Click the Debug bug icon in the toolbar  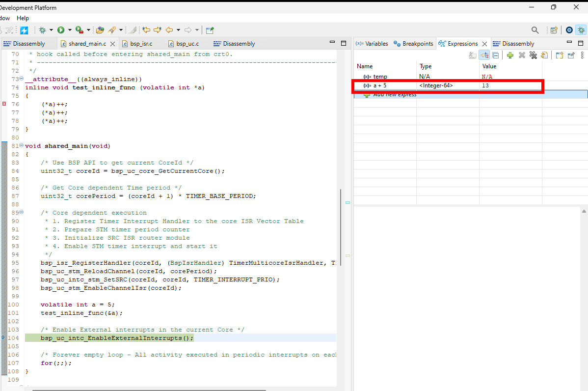click(x=43, y=30)
